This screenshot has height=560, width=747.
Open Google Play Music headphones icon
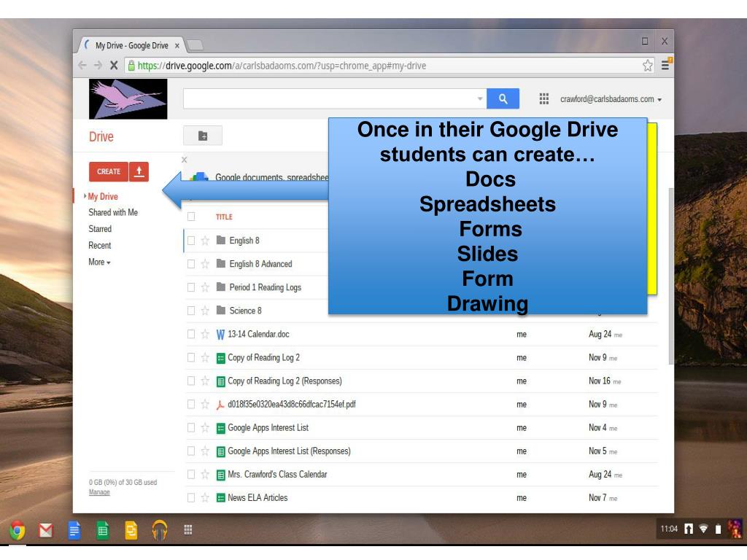click(160, 530)
